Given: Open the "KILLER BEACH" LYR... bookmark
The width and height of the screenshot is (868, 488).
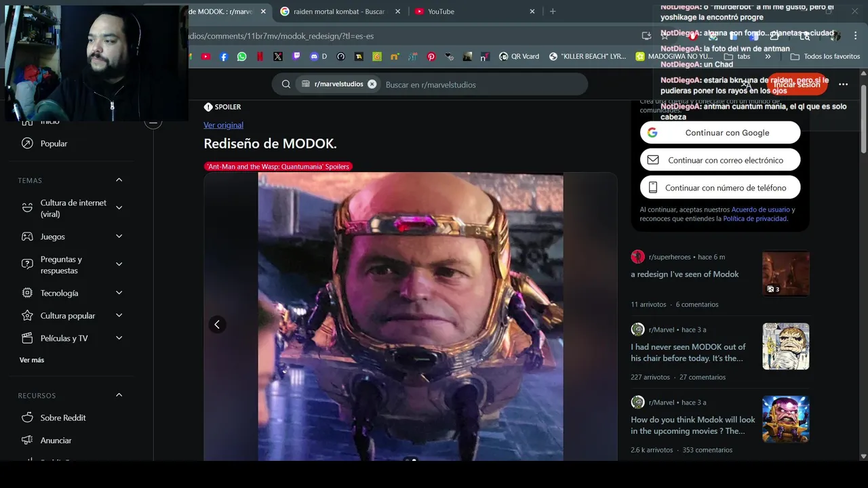Looking at the screenshot, I should coord(587,57).
